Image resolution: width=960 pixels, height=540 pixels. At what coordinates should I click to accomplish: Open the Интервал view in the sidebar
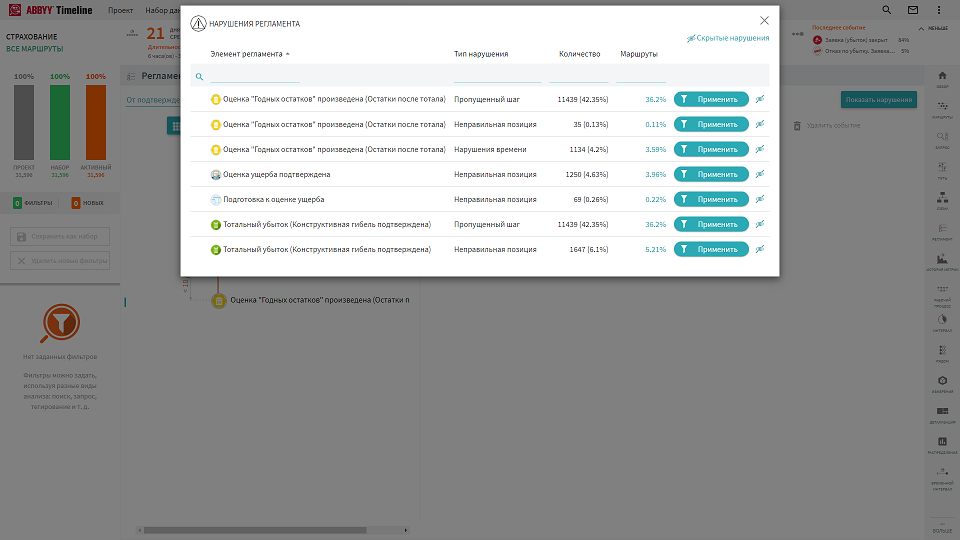(942, 323)
